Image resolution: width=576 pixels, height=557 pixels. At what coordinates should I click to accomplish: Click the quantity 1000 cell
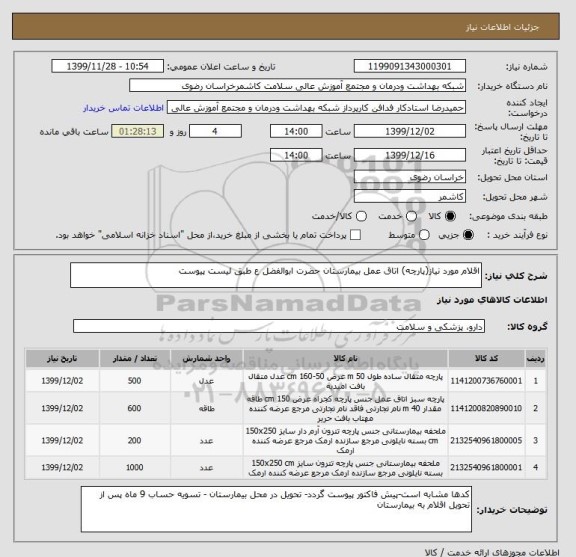(x=134, y=467)
